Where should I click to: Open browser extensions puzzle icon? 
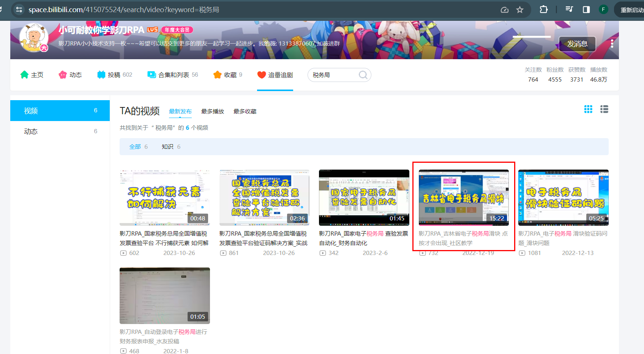coord(544,9)
